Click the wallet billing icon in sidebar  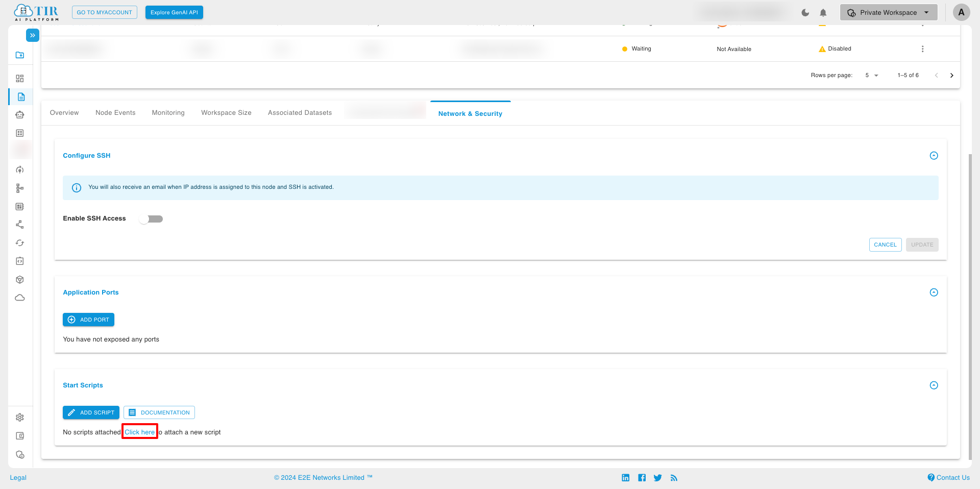coord(20,436)
